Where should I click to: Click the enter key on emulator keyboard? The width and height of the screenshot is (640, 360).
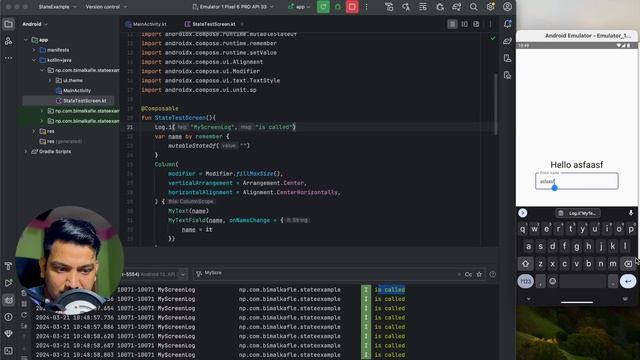pos(628,281)
